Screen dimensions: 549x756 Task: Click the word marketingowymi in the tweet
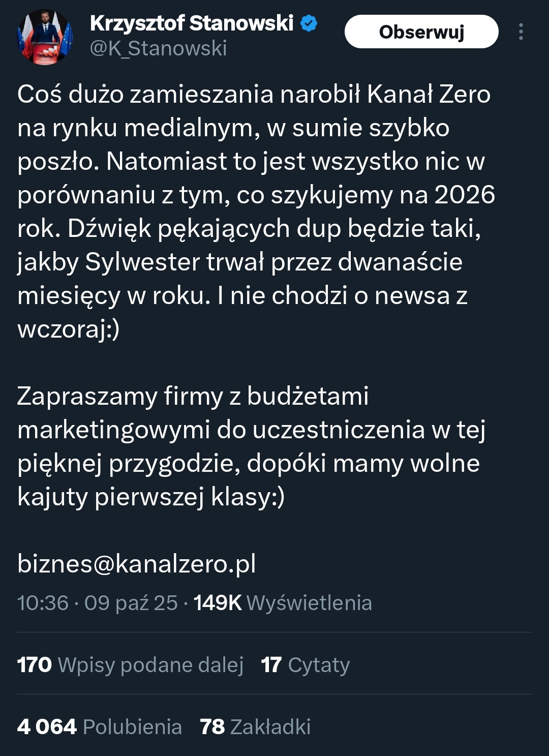[113, 430]
